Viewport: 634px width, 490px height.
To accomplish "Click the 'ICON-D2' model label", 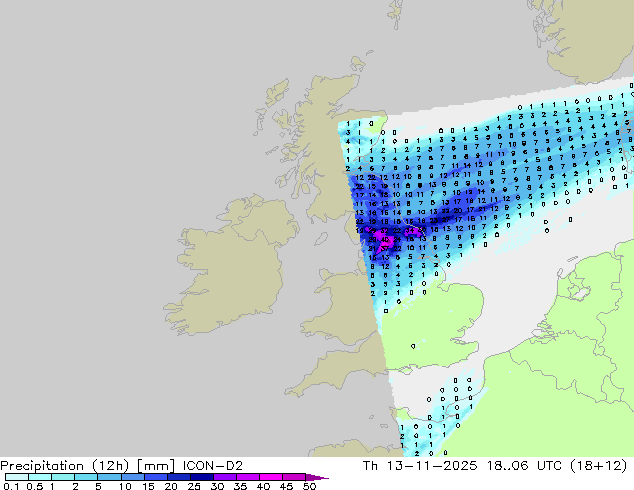I will click(x=213, y=466).
